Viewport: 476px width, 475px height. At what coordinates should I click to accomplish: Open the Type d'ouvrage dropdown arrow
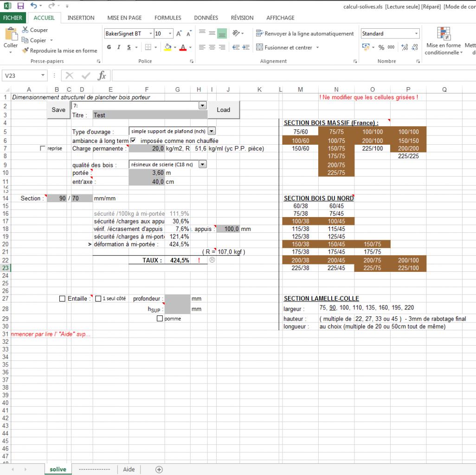(212, 131)
